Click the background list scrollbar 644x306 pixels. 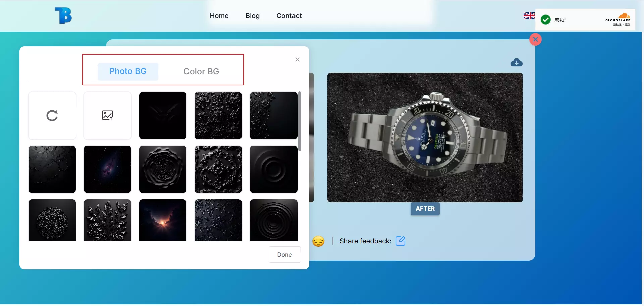tap(300, 121)
